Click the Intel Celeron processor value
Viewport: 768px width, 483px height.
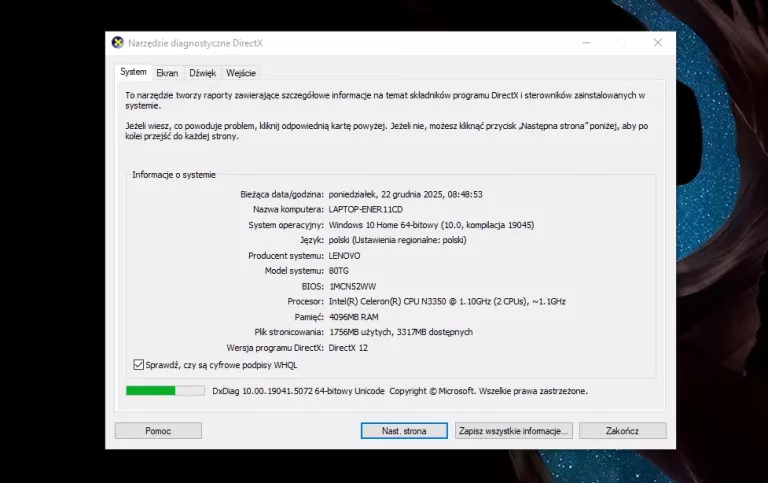click(x=447, y=301)
